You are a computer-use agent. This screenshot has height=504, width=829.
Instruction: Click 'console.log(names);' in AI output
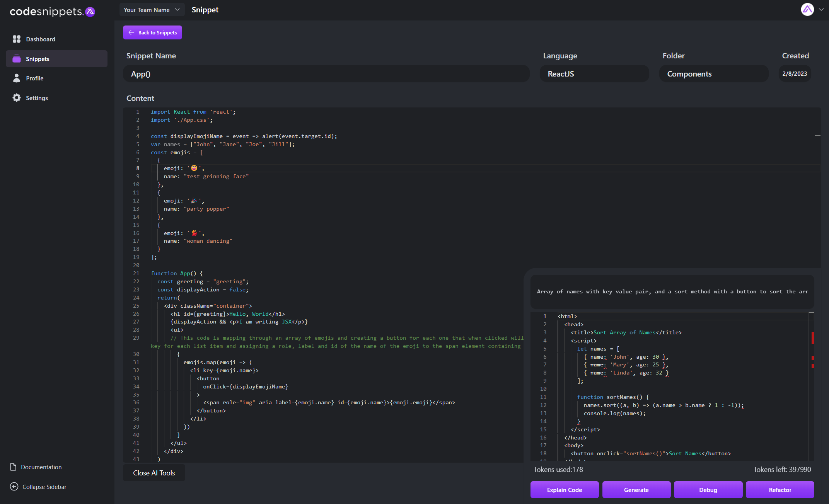click(x=615, y=413)
